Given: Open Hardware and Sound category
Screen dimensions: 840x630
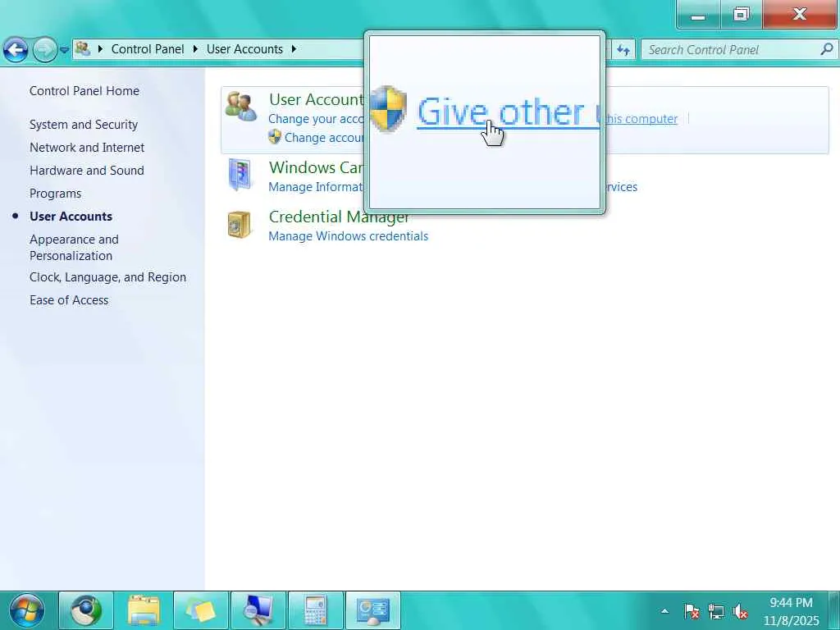Looking at the screenshot, I should click(x=87, y=171).
